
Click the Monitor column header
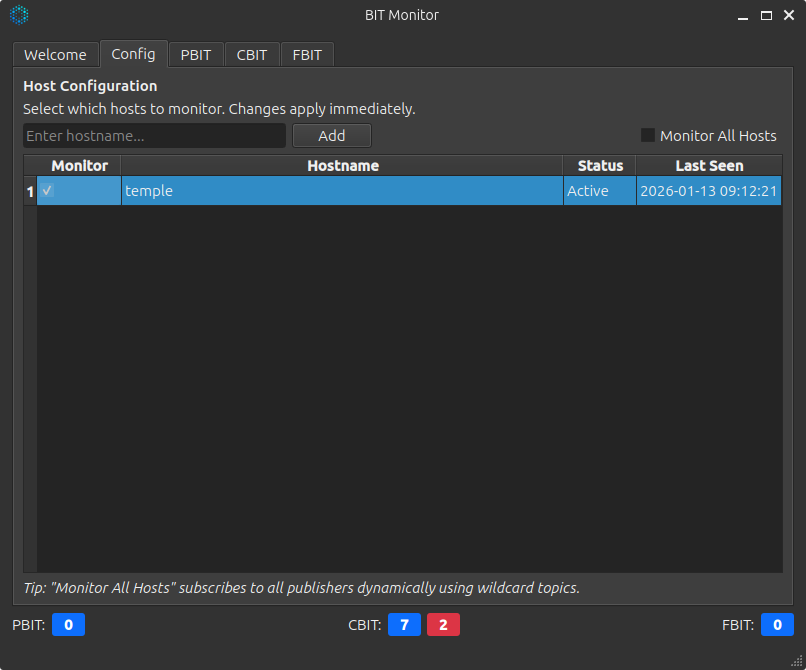[x=79, y=165]
